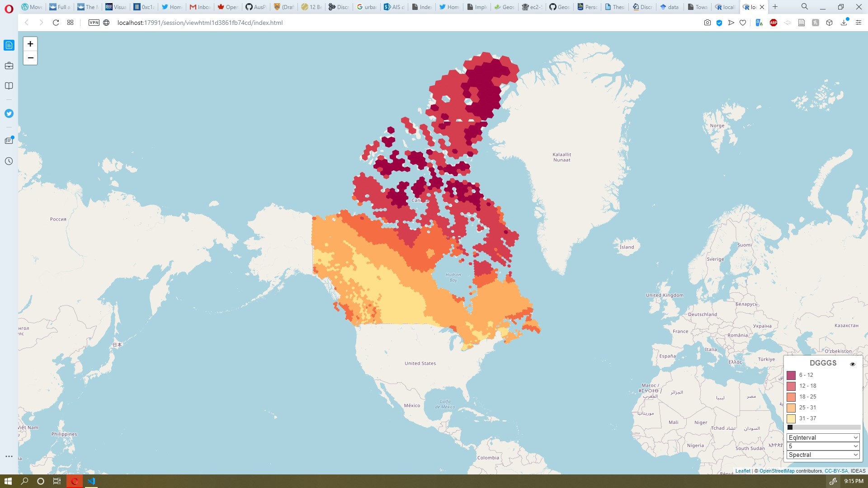Screen dimensions: 868x488
Task: Open the browser downloads panel
Action: 844,23
